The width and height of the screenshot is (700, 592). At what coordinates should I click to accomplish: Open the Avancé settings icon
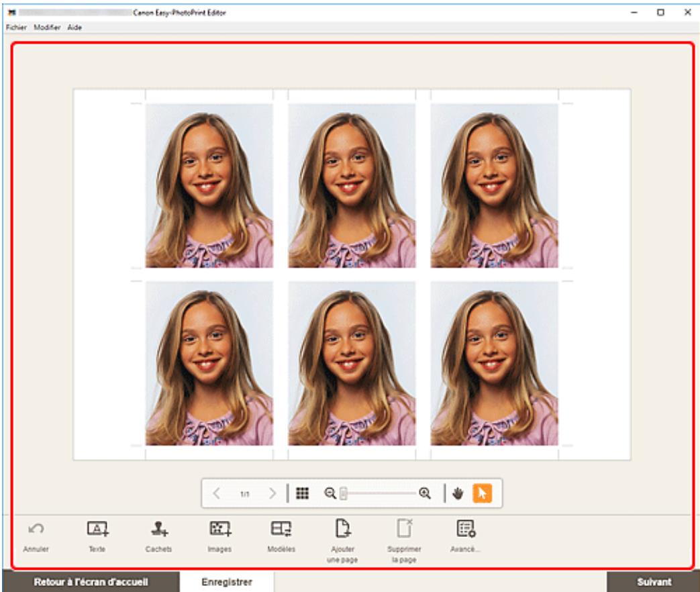point(466,529)
